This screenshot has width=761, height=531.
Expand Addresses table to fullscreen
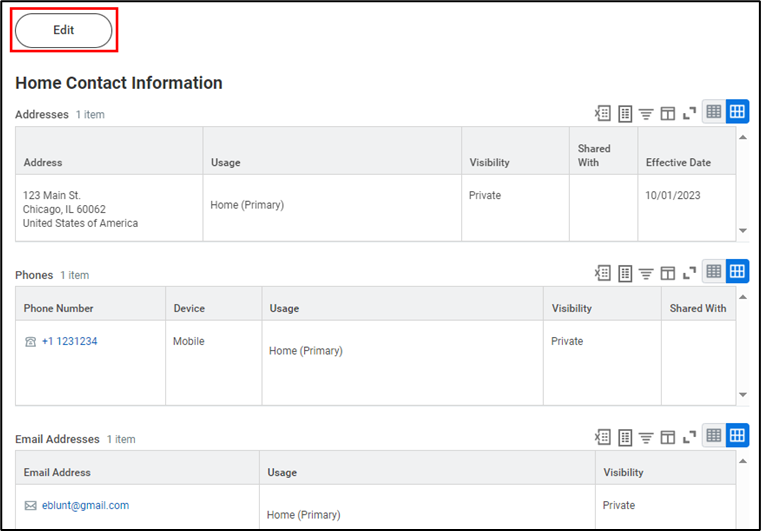(x=689, y=113)
